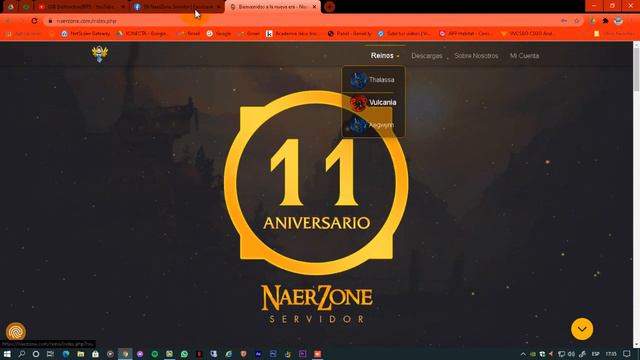Viewport: 640px width, 360px height.
Task: Close the Facebook browser tab
Action: coord(218,7)
